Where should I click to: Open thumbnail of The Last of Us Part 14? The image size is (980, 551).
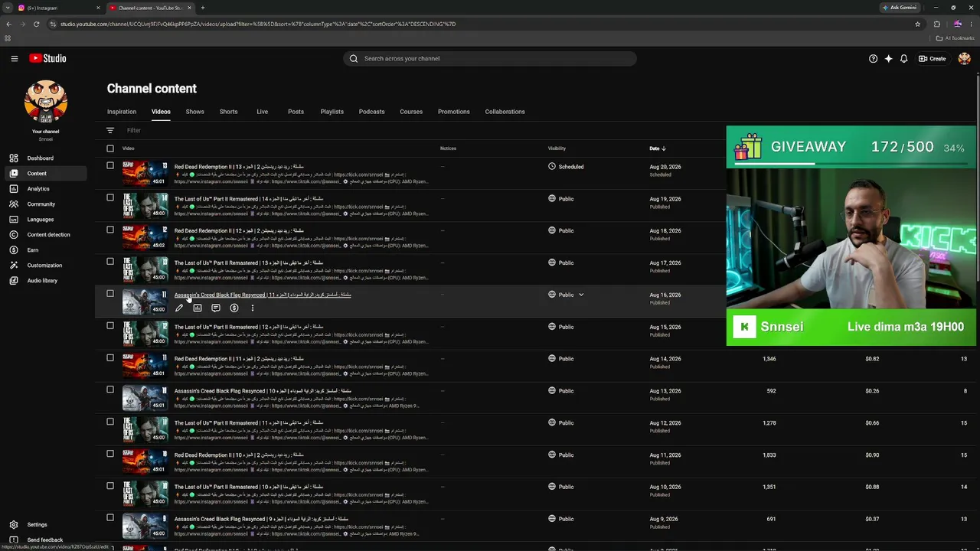click(x=145, y=205)
